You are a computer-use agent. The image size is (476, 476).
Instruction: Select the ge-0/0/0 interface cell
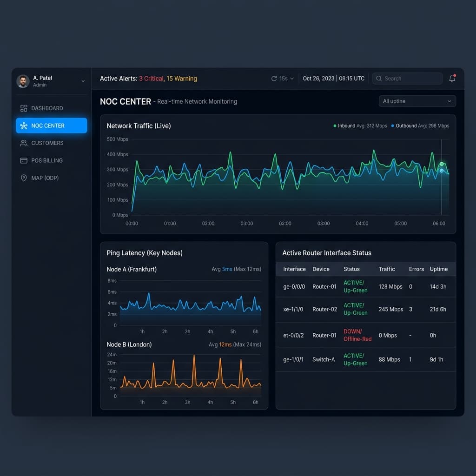point(294,286)
